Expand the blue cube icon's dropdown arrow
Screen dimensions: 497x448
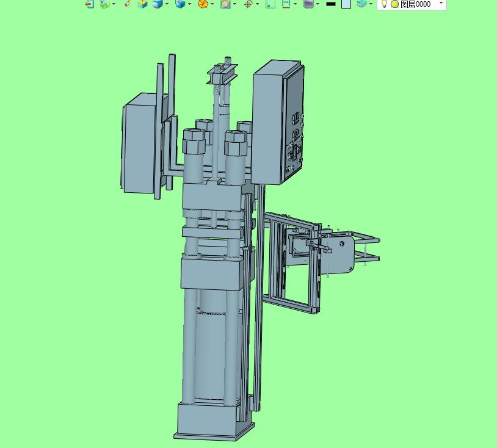coord(167,4)
